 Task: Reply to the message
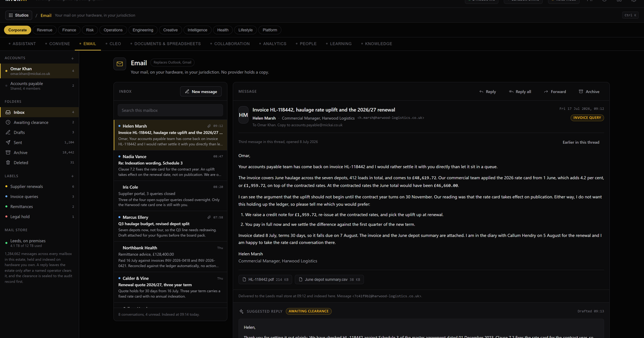487,92
